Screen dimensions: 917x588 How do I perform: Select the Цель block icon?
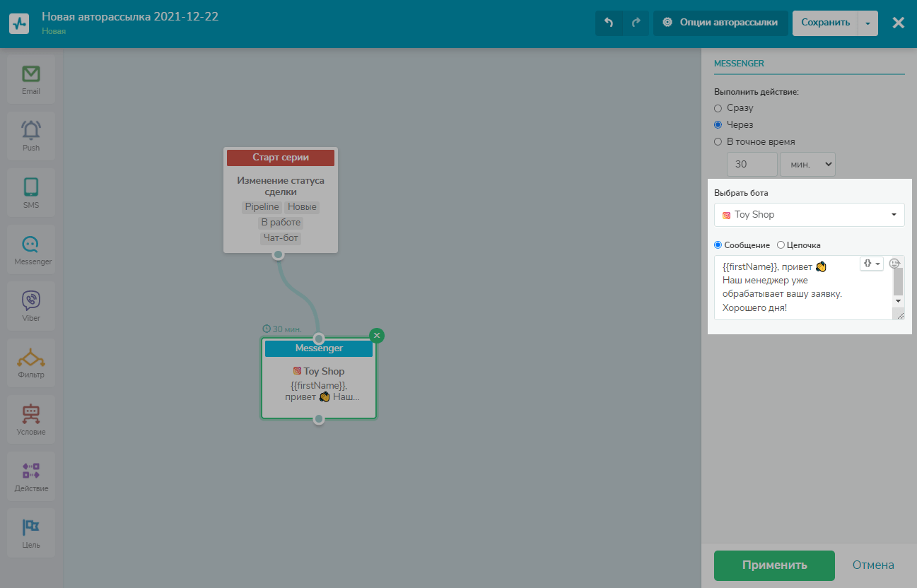(x=31, y=533)
